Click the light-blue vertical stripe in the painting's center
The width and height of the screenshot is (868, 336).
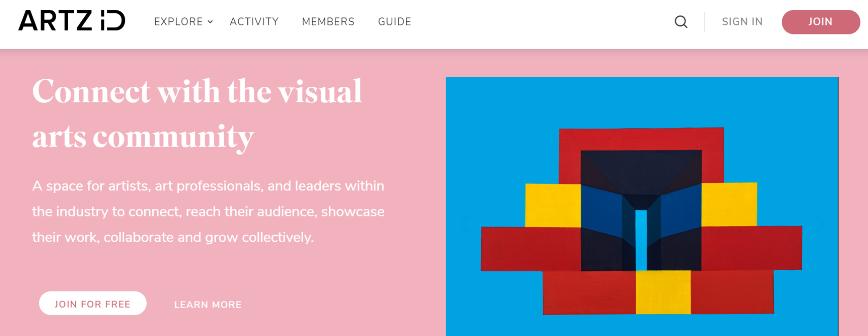(641, 240)
